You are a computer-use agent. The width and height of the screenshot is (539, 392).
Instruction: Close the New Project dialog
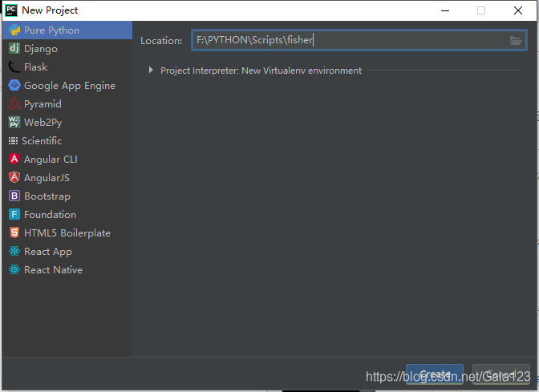[x=518, y=10]
